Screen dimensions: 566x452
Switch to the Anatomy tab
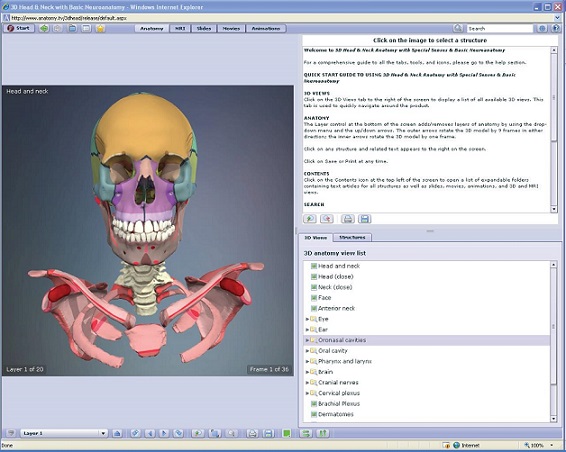coord(152,29)
